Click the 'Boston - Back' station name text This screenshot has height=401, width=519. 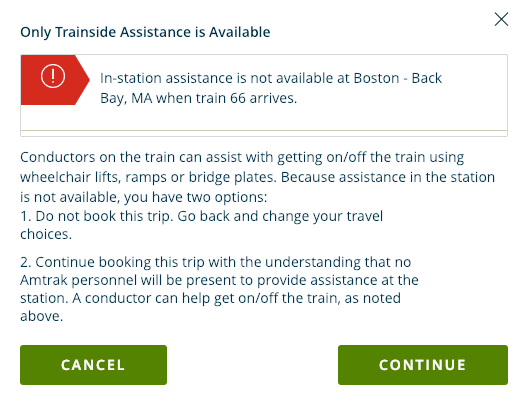tap(398, 78)
